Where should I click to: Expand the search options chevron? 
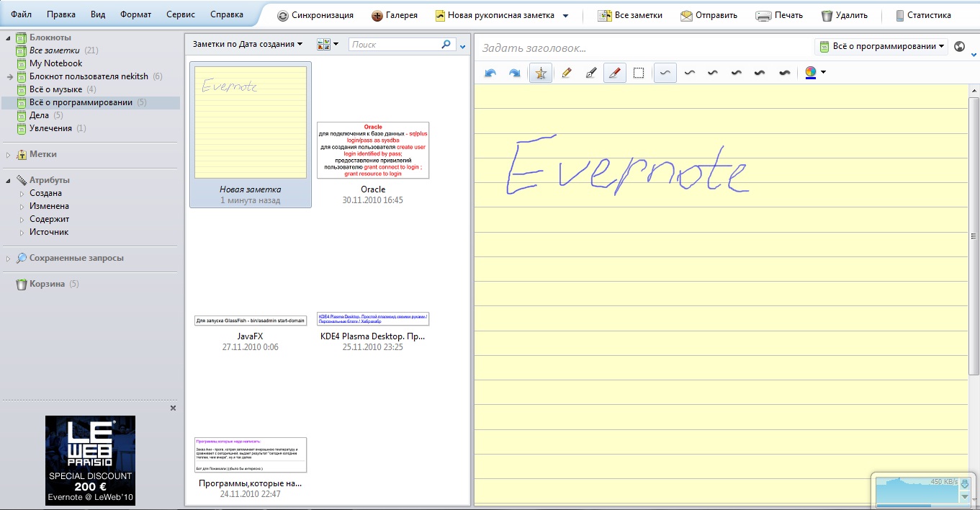[462, 48]
